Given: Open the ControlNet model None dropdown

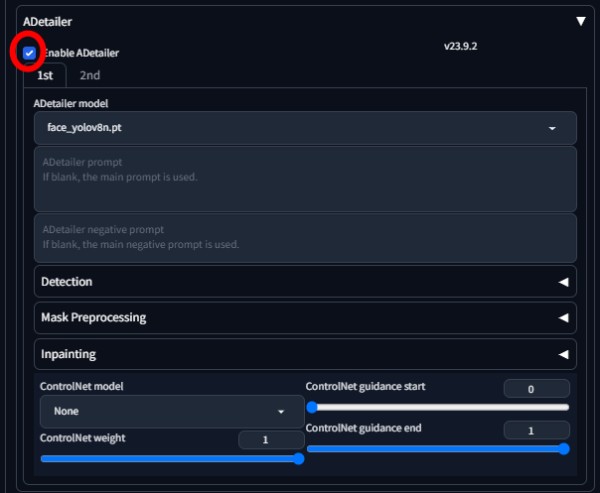Looking at the screenshot, I should [x=172, y=411].
